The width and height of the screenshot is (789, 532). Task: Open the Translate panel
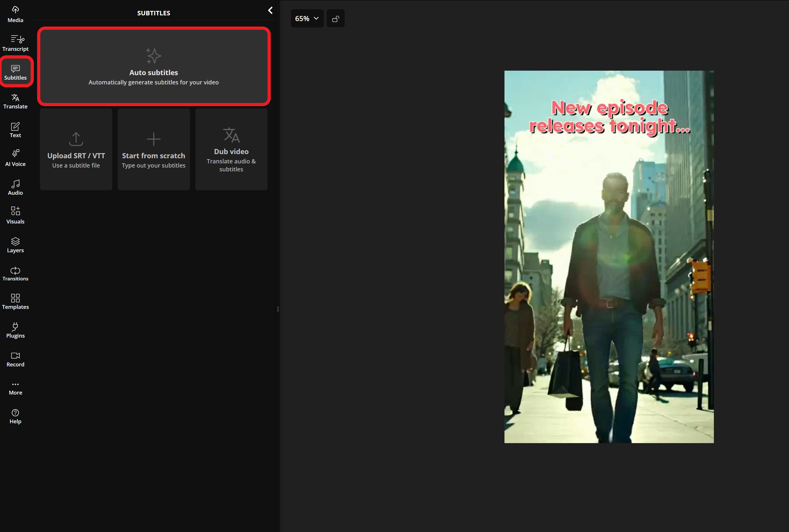[15, 101]
